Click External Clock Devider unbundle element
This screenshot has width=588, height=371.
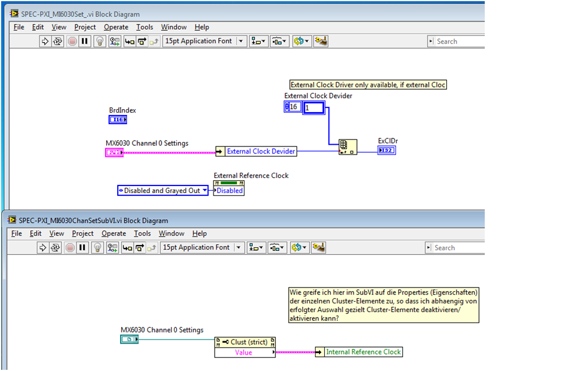pos(261,151)
